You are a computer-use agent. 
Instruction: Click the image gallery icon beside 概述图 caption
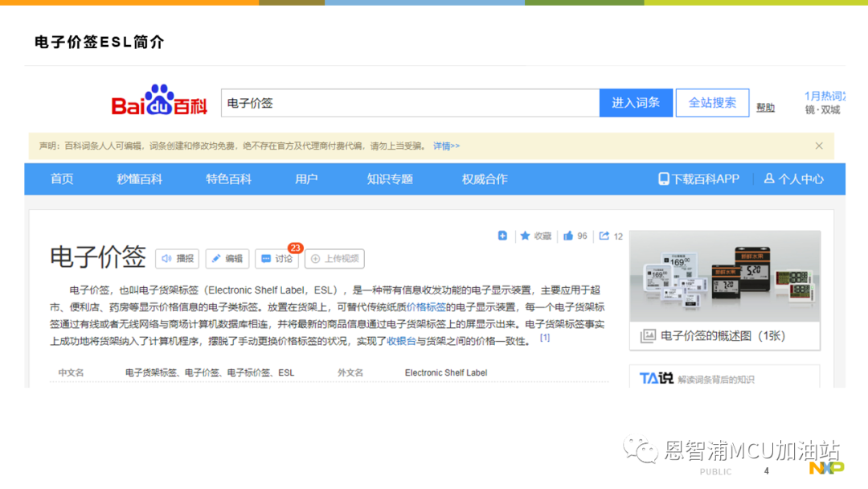[x=648, y=335]
